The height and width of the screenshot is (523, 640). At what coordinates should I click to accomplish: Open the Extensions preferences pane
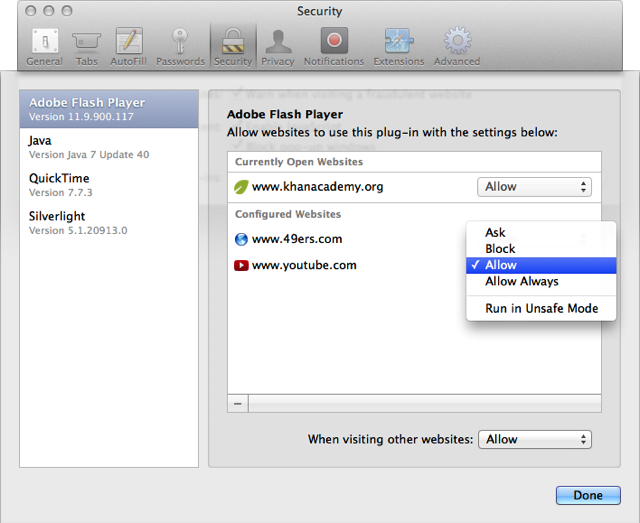tap(398, 46)
